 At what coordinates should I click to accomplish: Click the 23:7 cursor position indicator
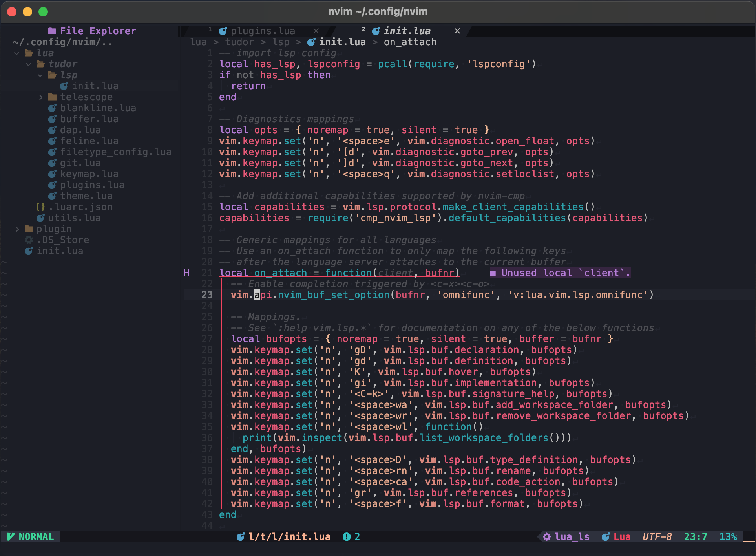696,537
